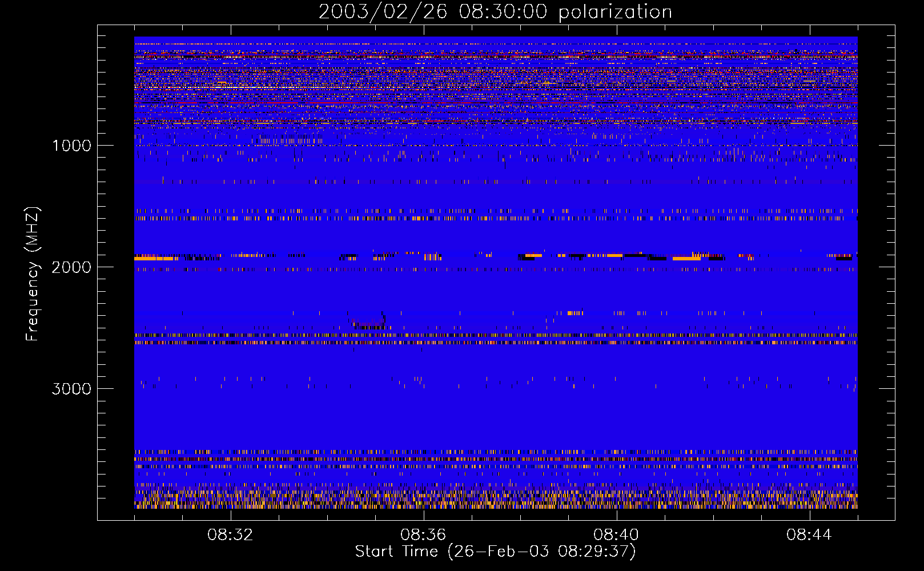This screenshot has height=571, width=924.
Task: Click the 08:32 time tick label
Action: point(230,535)
